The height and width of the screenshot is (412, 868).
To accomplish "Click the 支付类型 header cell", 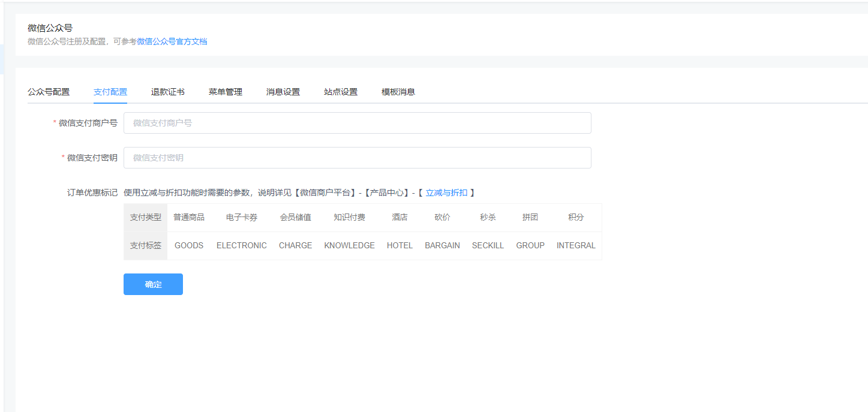I will [146, 217].
